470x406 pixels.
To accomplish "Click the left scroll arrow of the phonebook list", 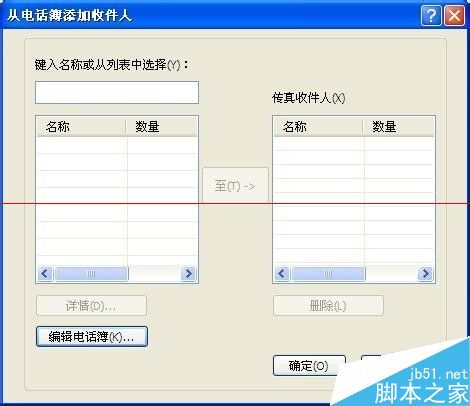I will coord(45,274).
